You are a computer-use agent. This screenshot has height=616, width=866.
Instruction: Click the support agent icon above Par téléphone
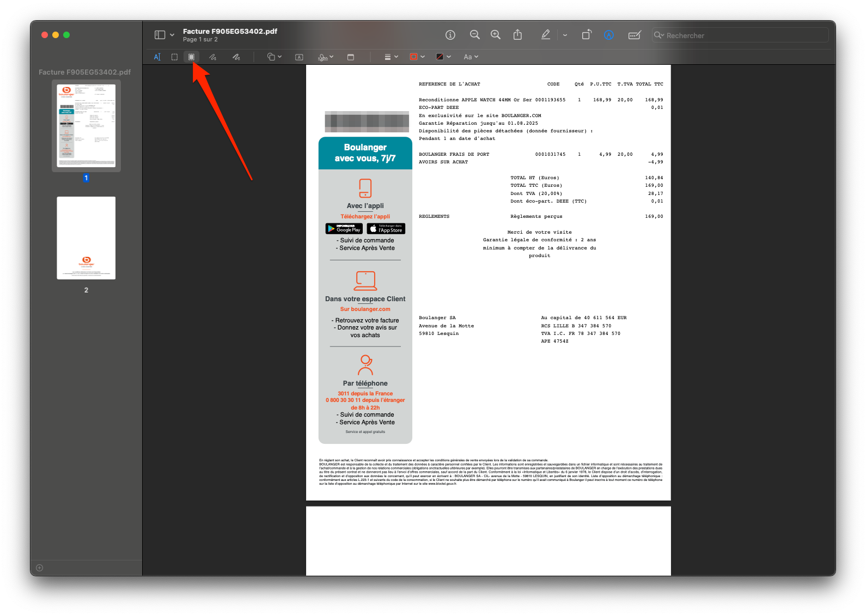point(365,365)
